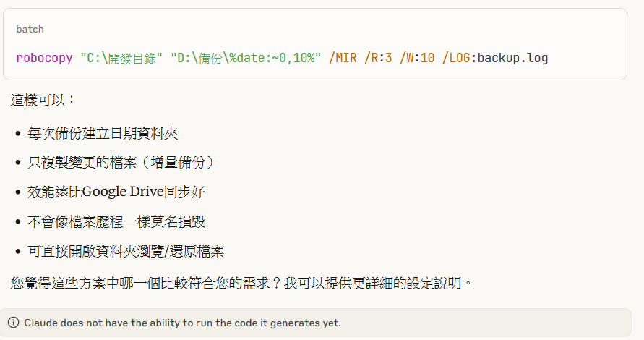Click the 'batch' language label
Viewport: 644px width, 340px height.
pos(30,30)
